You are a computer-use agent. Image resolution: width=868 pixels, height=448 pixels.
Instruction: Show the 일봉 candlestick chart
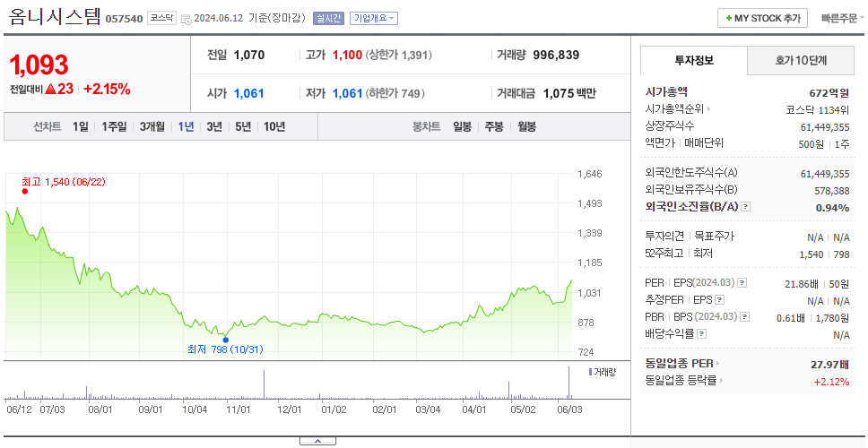462,126
